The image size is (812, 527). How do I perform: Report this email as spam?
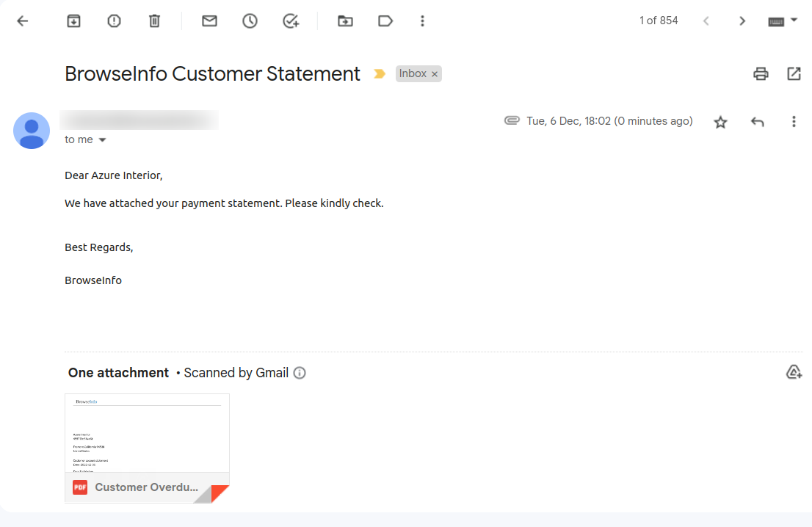click(x=114, y=21)
